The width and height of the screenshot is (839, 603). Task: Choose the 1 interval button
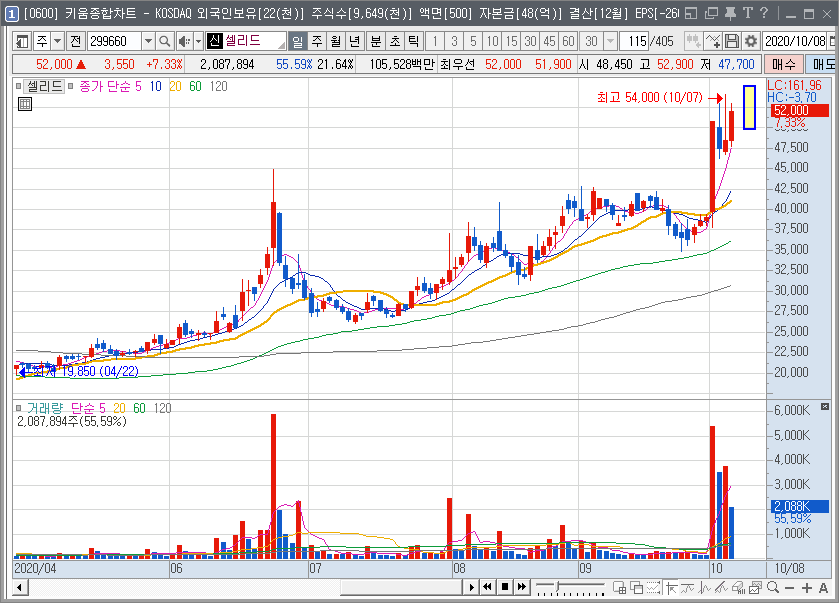(x=435, y=41)
